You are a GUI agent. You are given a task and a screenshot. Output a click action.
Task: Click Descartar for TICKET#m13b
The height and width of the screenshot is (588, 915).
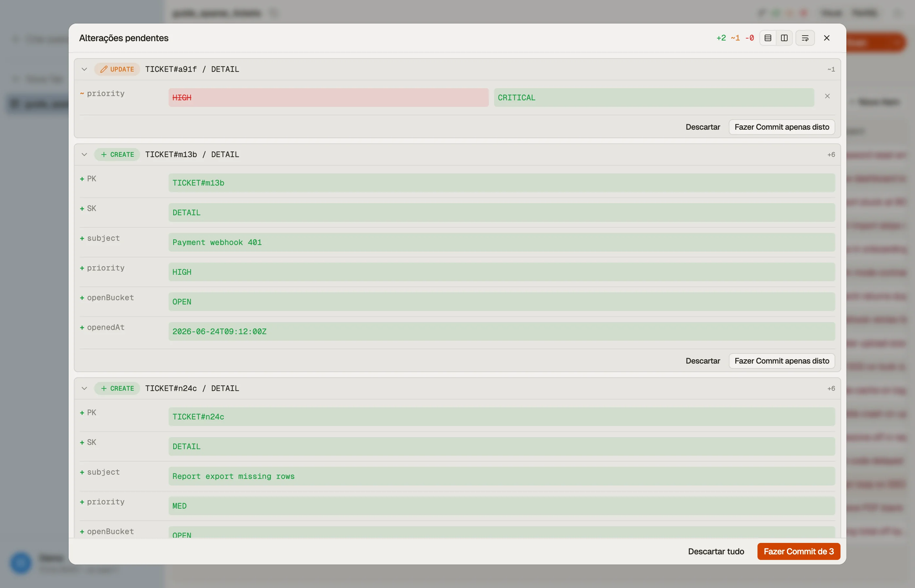click(x=703, y=361)
